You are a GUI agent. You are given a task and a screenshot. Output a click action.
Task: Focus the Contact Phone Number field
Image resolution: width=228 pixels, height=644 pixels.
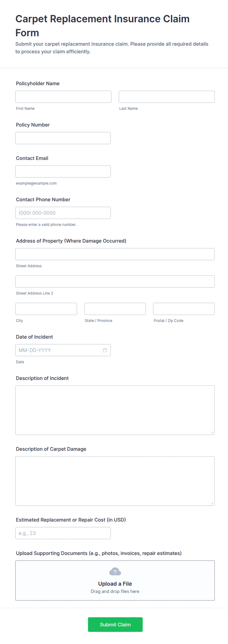(x=63, y=213)
